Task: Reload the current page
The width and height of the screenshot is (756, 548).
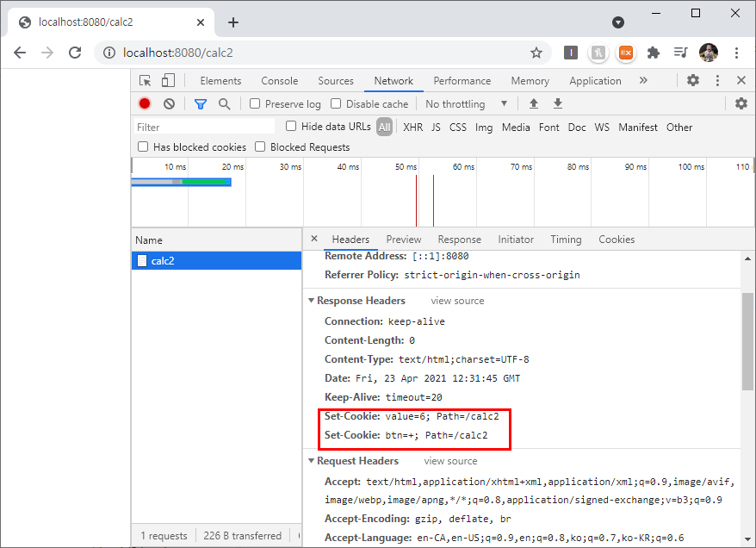Action: 75,53
